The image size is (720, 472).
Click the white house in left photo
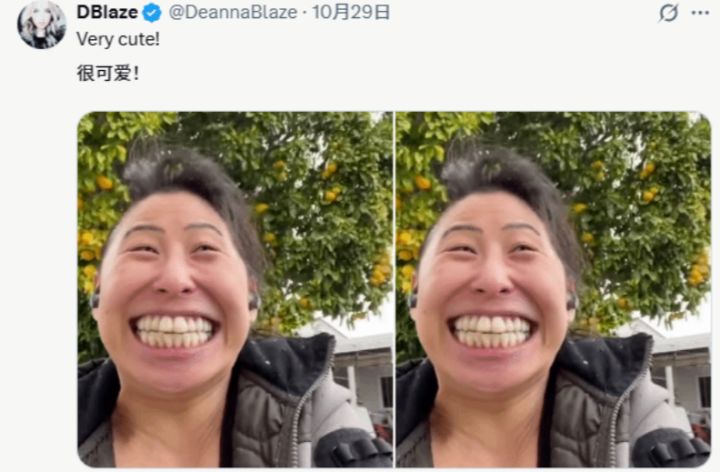tap(358, 374)
